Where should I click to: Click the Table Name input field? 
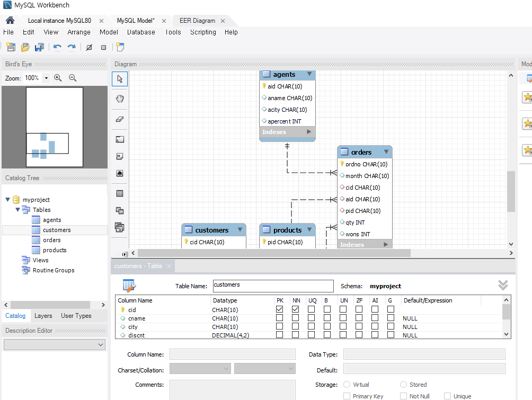coord(273,286)
